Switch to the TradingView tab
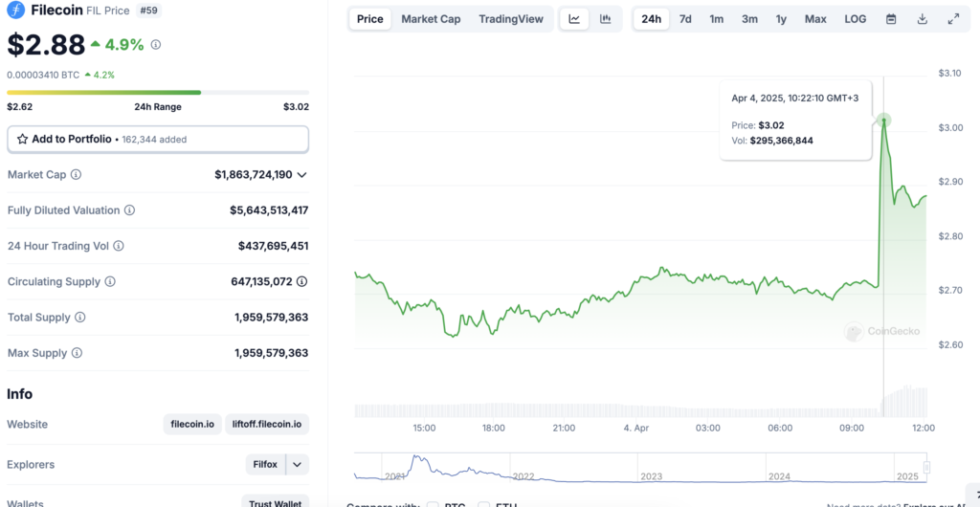 coord(510,19)
